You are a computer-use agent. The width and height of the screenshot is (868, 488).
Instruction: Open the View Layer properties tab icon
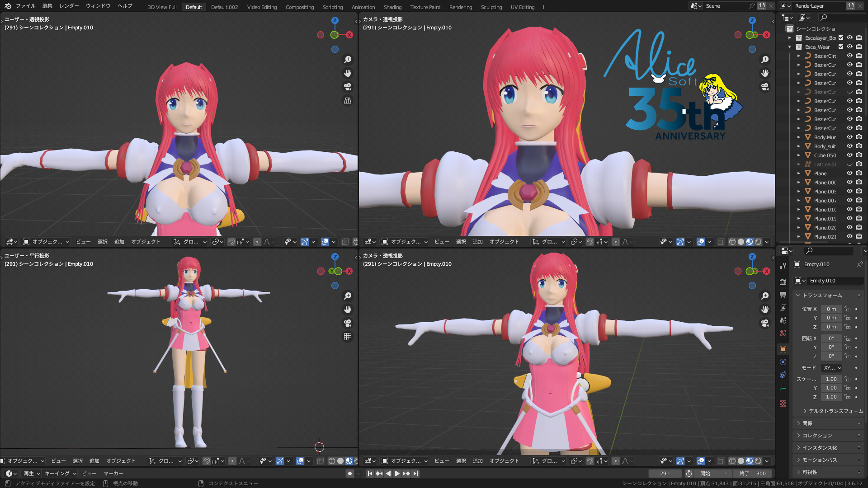pyautogui.click(x=783, y=307)
